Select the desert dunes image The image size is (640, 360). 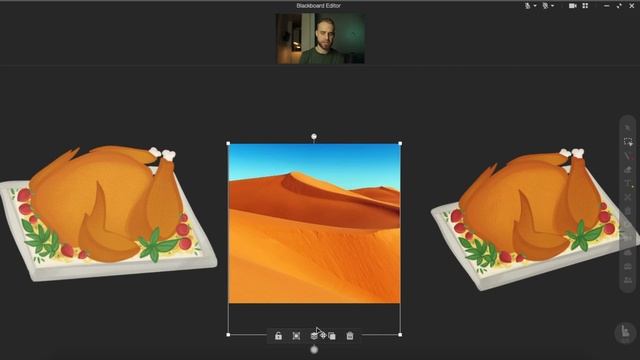[314, 223]
